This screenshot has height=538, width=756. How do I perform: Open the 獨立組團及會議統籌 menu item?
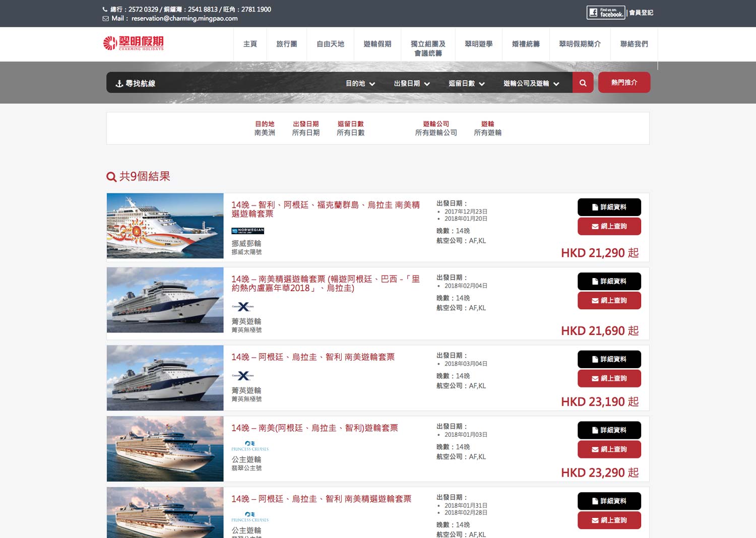click(428, 48)
